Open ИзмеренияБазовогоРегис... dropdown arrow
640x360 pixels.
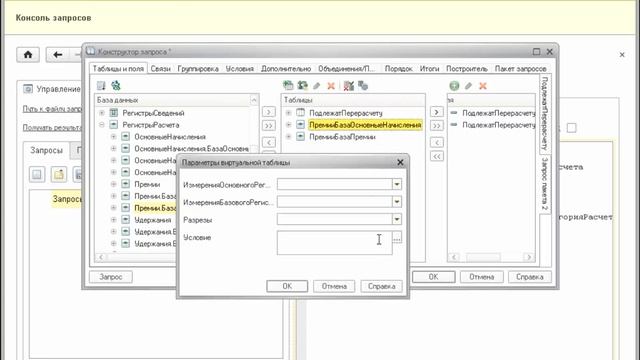point(397,202)
